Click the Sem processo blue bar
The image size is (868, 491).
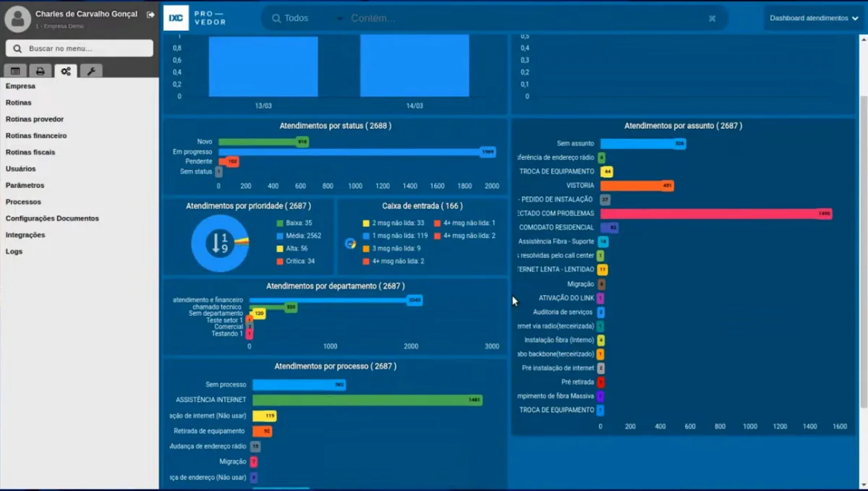pos(299,385)
